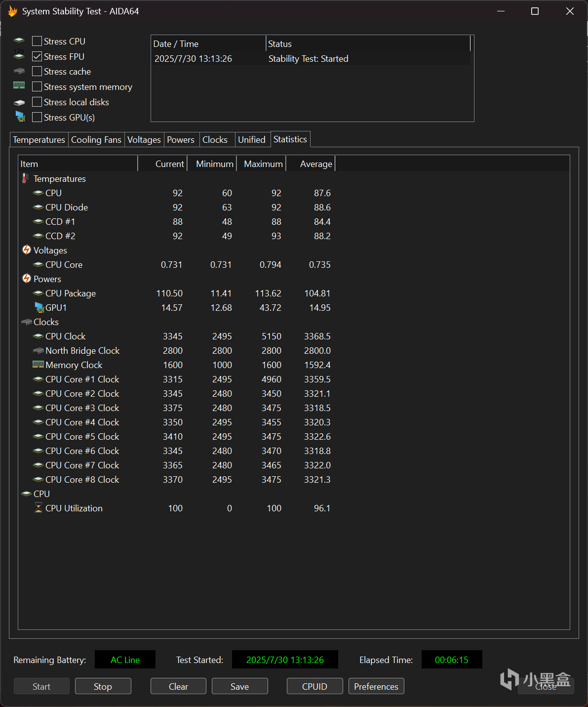Click the Date / Time log column header
The image size is (588, 707).
[208, 43]
